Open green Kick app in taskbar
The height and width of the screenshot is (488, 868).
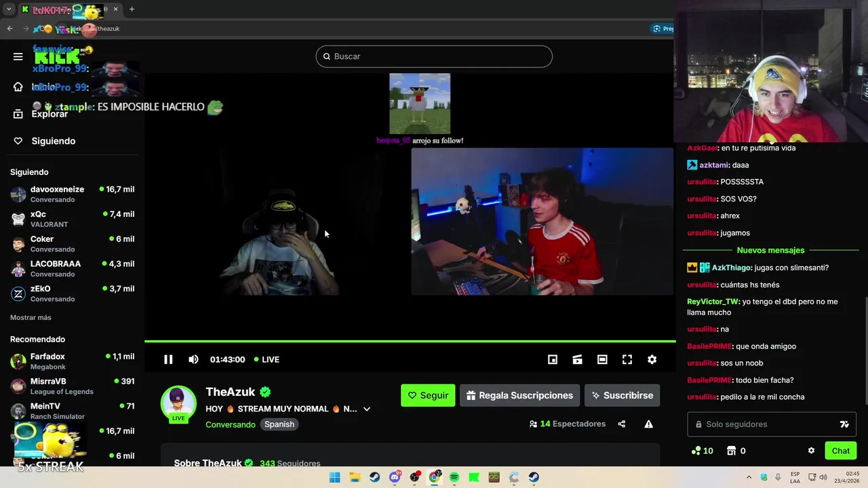coord(474,477)
